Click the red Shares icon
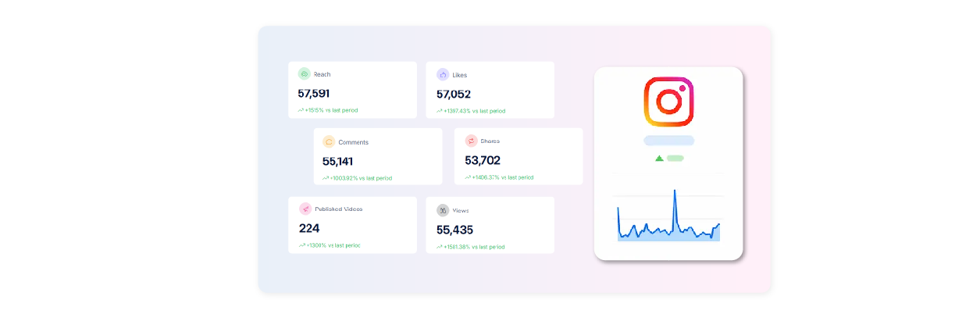 [x=471, y=141]
